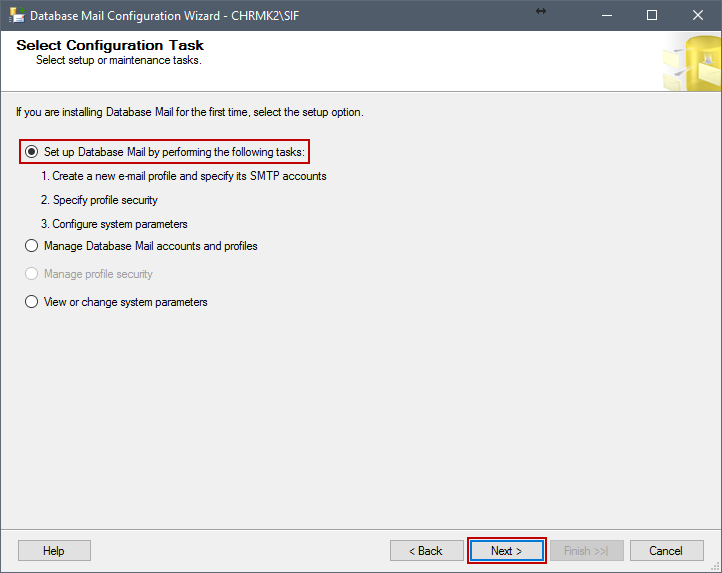722x573 pixels.
Task: Click the yellow database mail header graphic
Action: point(692,62)
